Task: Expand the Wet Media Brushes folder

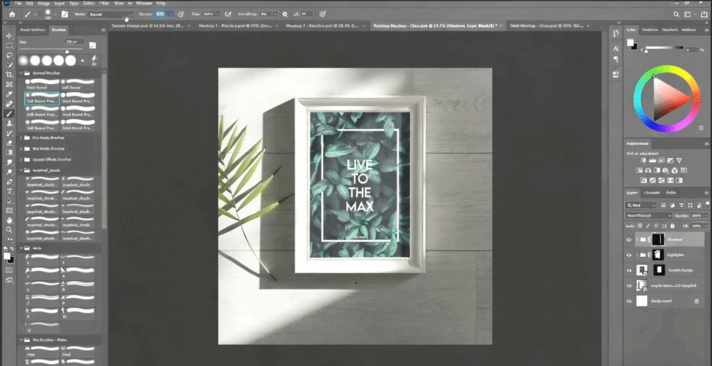Action: (x=21, y=148)
